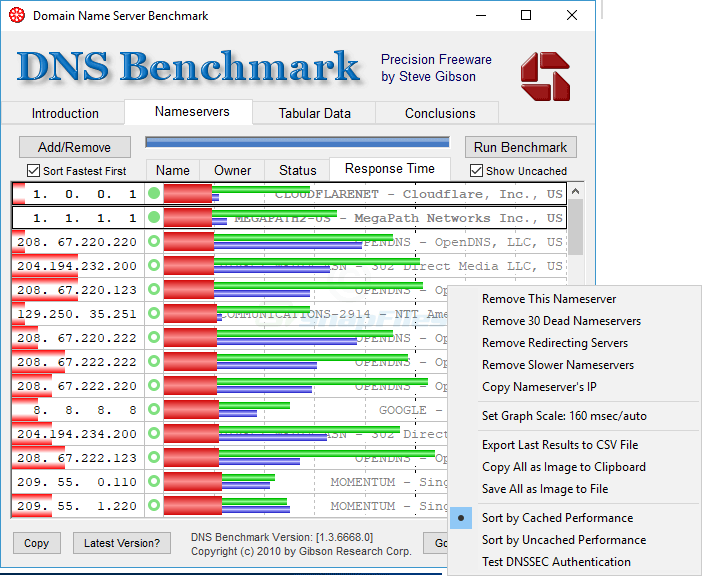Click status ring icon of 8.8.8.8
Screen dimensions: 702x576
tap(154, 409)
